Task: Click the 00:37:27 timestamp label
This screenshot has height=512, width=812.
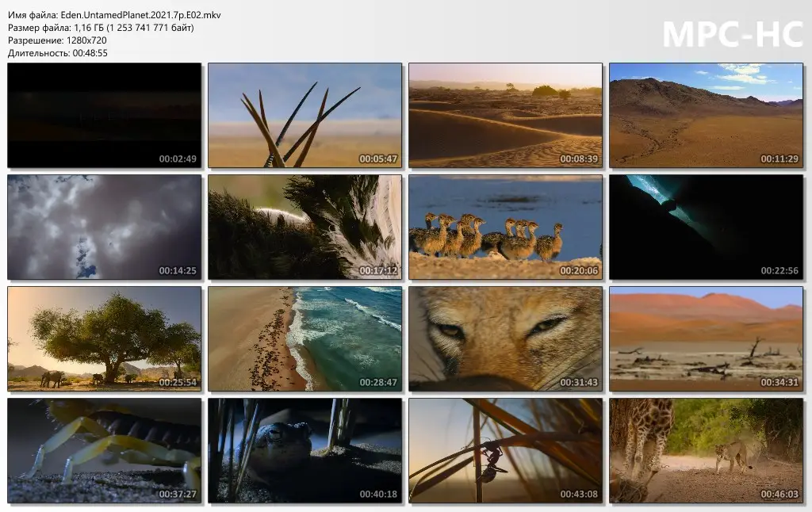Action: [x=178, y=495]
